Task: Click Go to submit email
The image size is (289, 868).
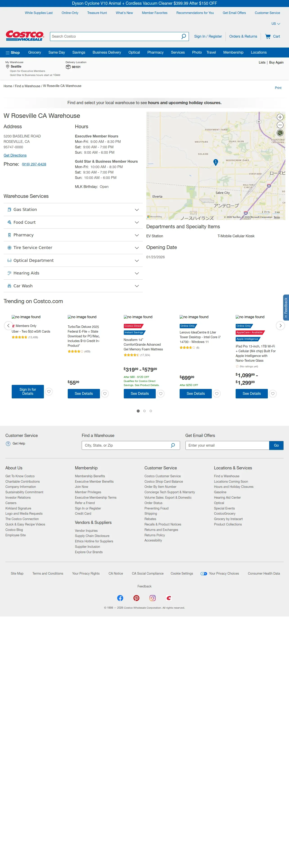Action: point(276,445)
